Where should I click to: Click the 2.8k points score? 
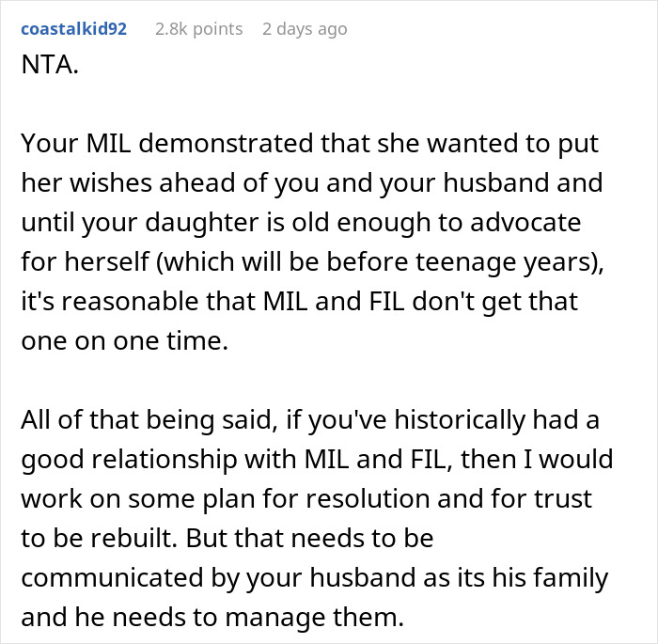click(198, 29)
